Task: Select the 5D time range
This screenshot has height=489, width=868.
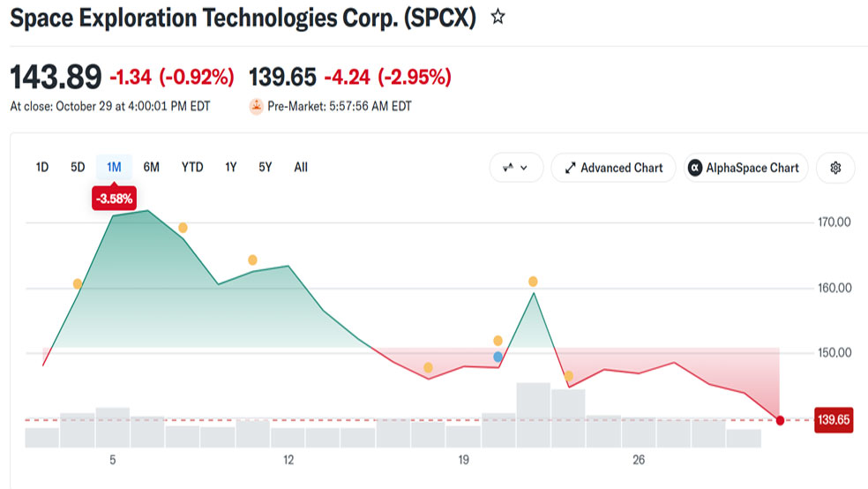Action: click(78, 167)
